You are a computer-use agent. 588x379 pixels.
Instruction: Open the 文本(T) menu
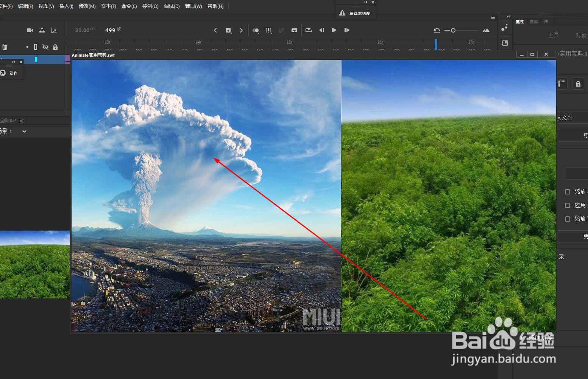tap(108, 6)
